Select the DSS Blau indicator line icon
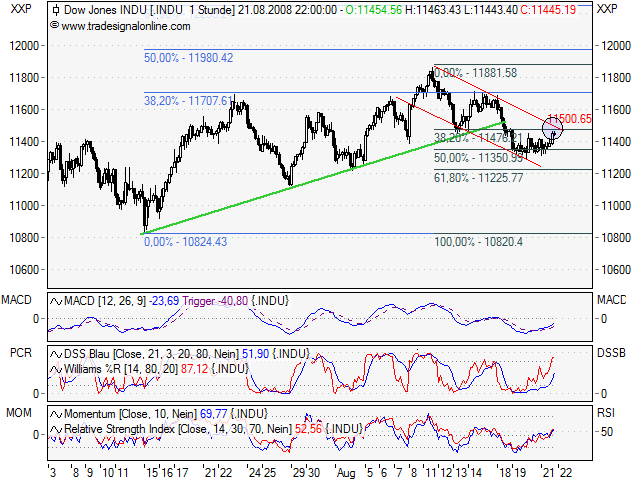 pyautogui.click(x=56, y=354)
